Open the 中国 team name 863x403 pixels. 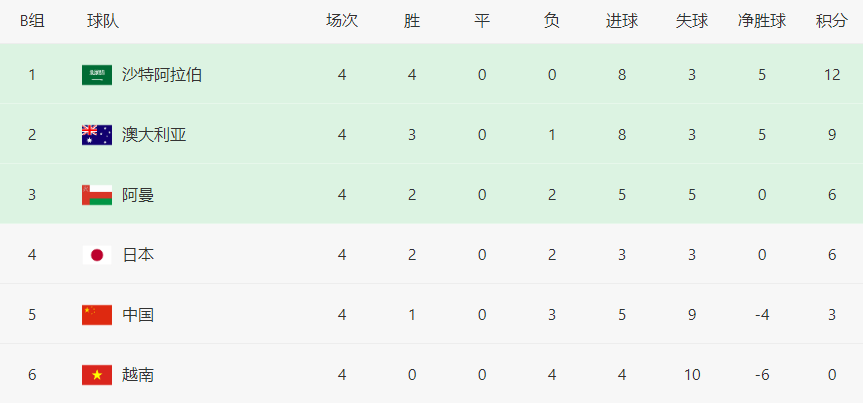(138, 315)
